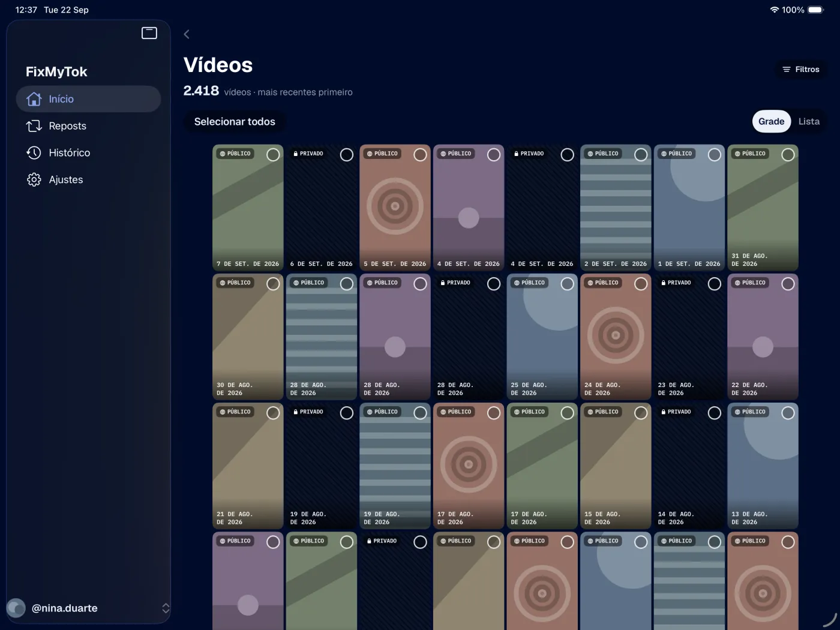This screenshot has height=630, width=840.
Task: Click the PÚBLICO badge on 13 de ago. video
Action: tap(750, 412)
